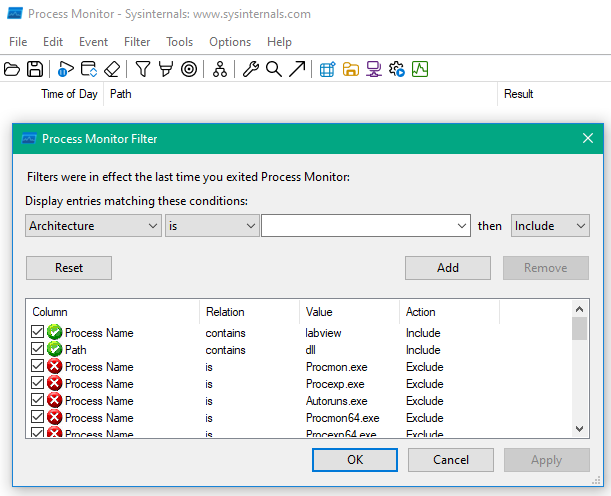The height and width of the screenshot is (496, 611).
Task: Click the Time of Day column header
Action: pos(69,94)
